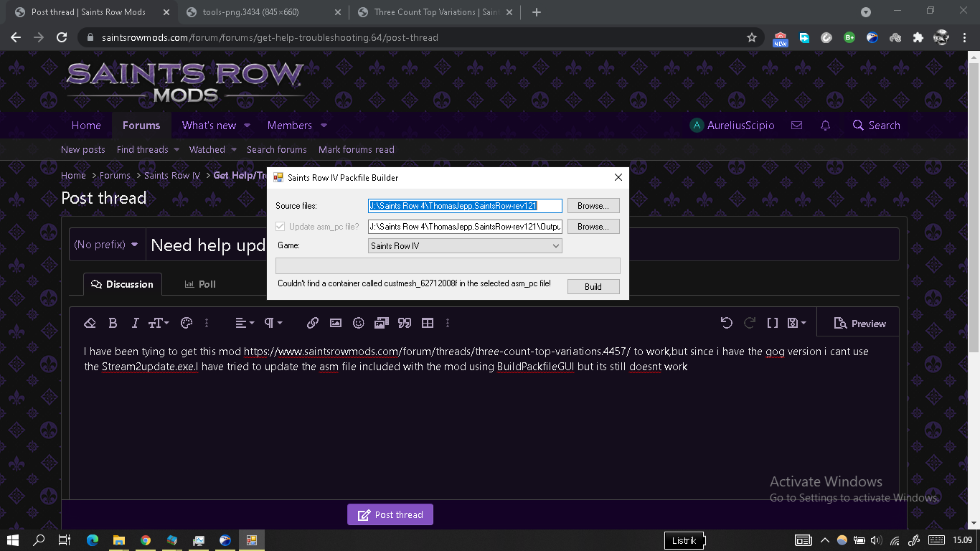
Task: Expand the Find threads dropdown
Action: (176, 150)
